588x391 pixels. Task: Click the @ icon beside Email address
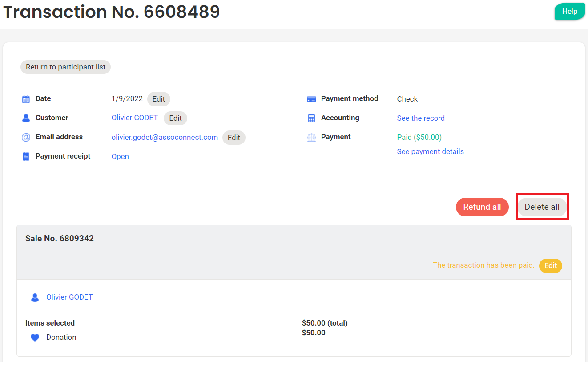click(26, 137)
